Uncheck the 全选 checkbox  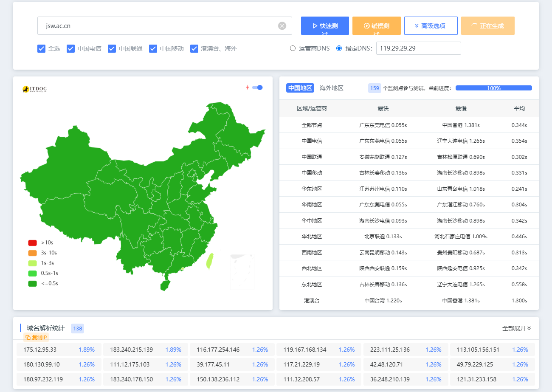click(x=41, y=48)
